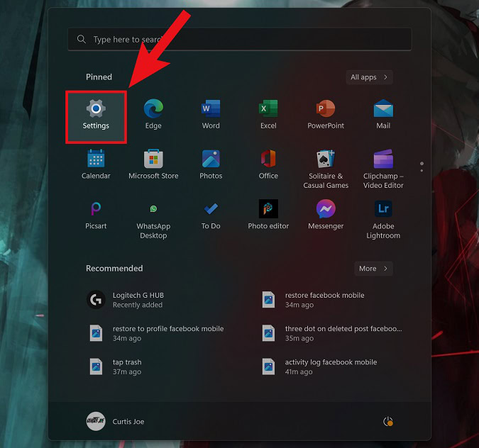The width and height of the screenshot is (479, 448).
Task: Open the Settings app
Action: click(x=96, y=116)
